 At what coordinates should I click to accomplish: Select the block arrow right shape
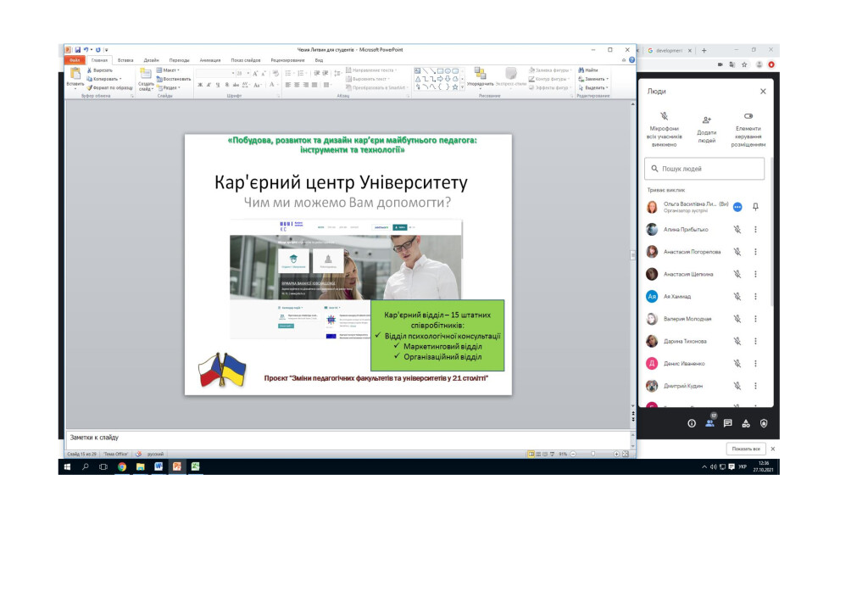point(440,79)
